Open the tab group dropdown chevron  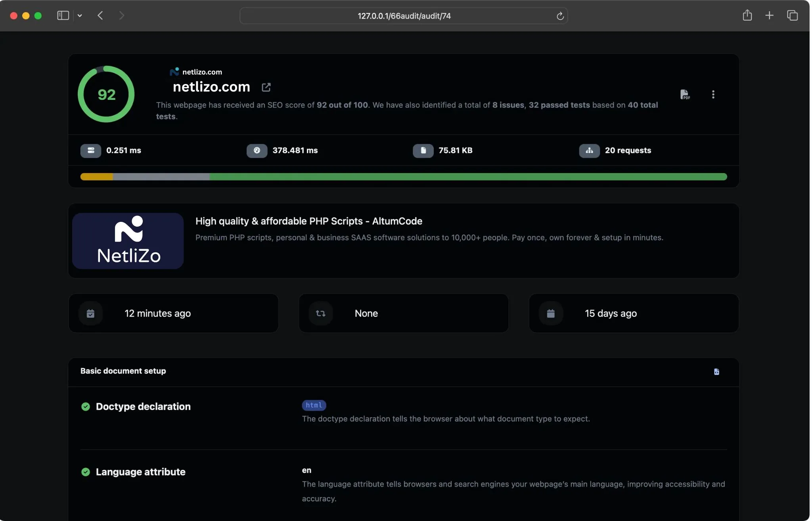click(x=80, y=15)
